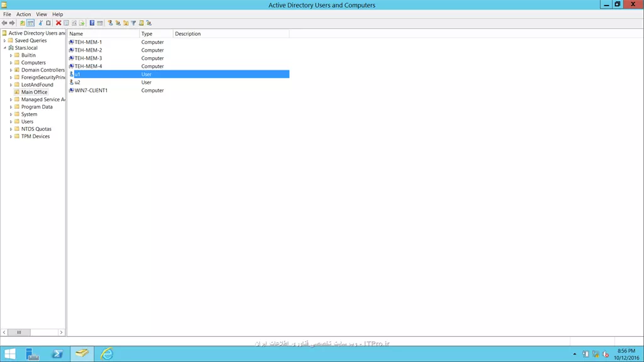
Task: Click the Create new user toolbar icon
Action: 110,23
